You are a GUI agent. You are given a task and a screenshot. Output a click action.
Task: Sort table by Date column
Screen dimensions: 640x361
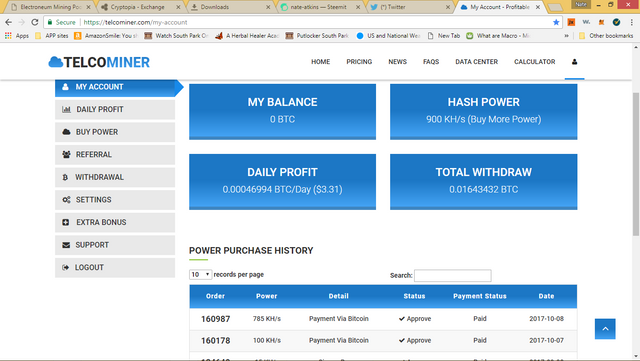[546, 296]
